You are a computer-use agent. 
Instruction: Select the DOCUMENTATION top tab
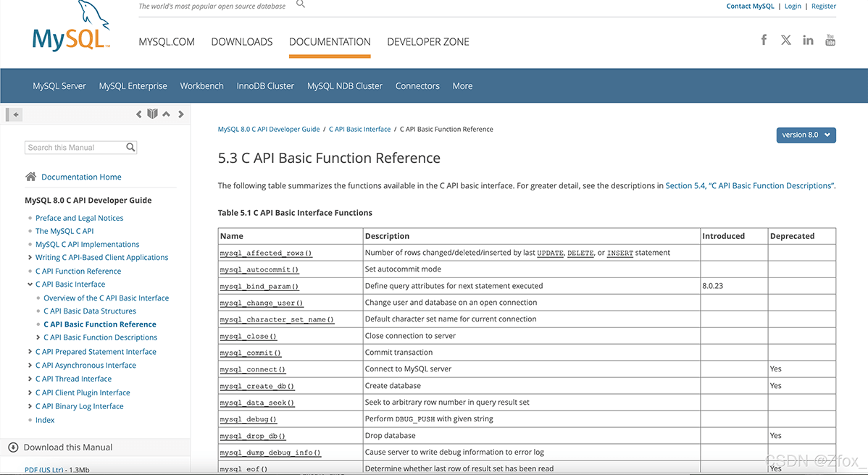point(330,42)
